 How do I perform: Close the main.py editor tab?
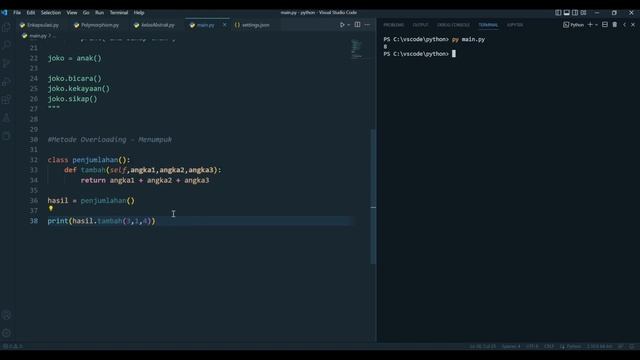tap(224, 25)
